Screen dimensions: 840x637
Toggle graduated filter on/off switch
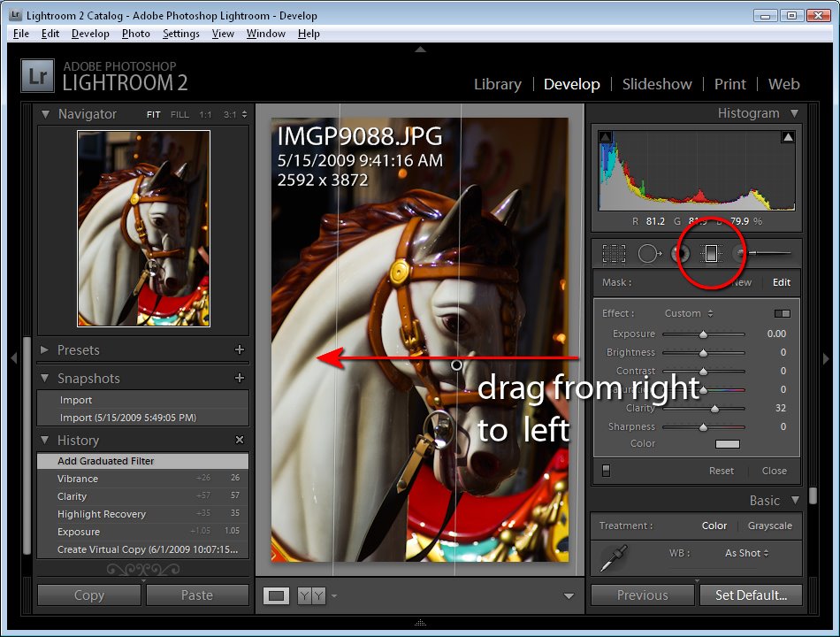click(606, 471)
